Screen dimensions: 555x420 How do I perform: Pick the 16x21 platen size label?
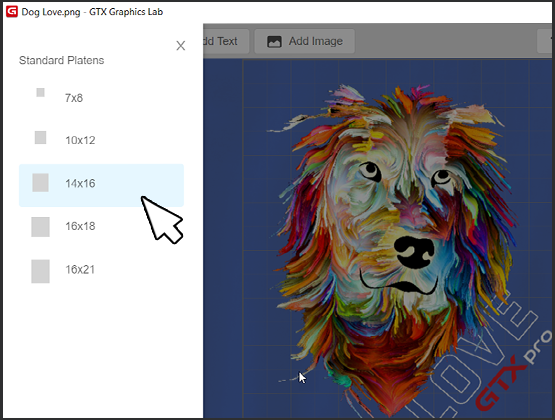[x=80, y=270]
